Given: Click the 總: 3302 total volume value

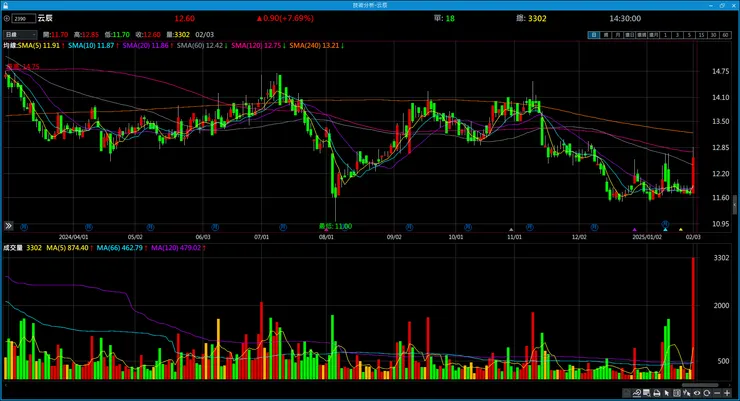Looking at the screenshot, I should coord(531,18).
